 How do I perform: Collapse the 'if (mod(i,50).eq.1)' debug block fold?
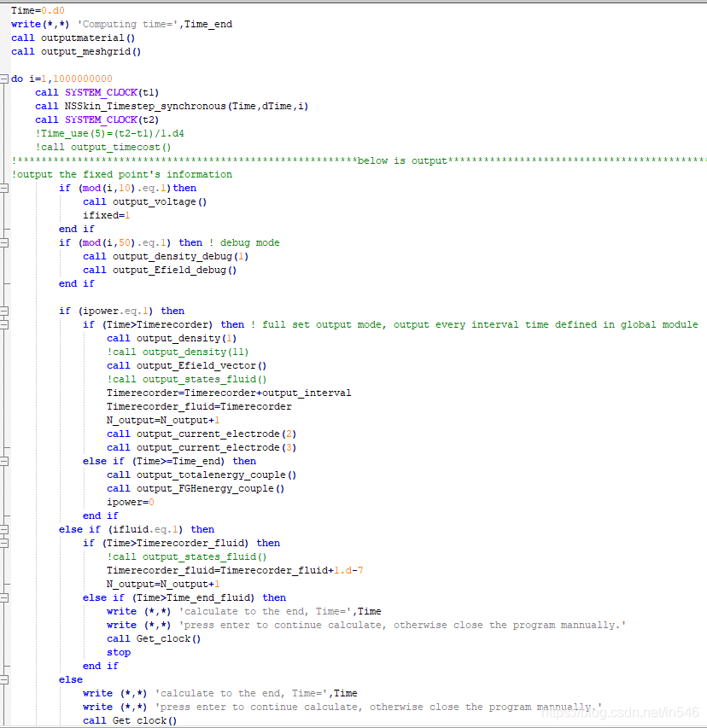(x=4, y=243)
